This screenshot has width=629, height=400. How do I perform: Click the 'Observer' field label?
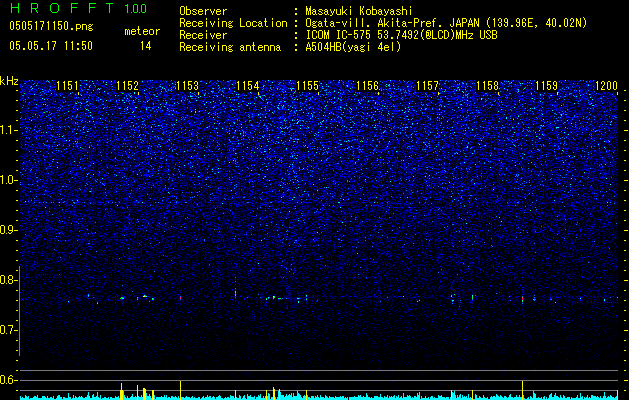(203, 11)
